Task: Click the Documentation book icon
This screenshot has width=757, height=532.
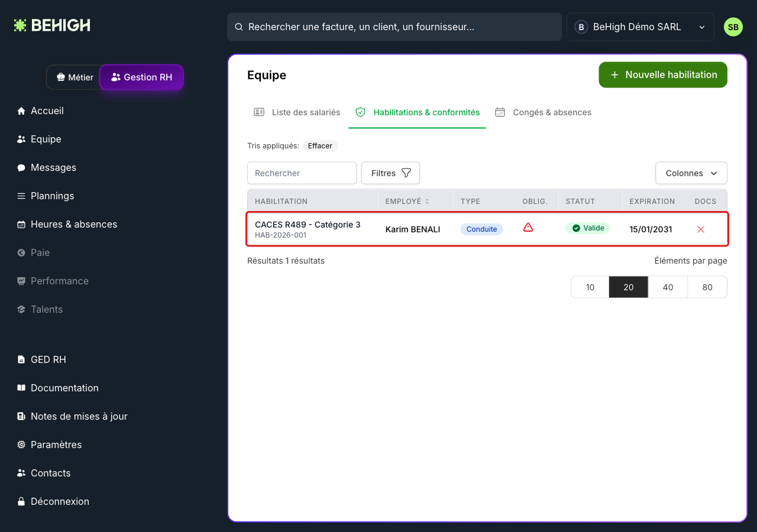Action: [x=21, y=388]
